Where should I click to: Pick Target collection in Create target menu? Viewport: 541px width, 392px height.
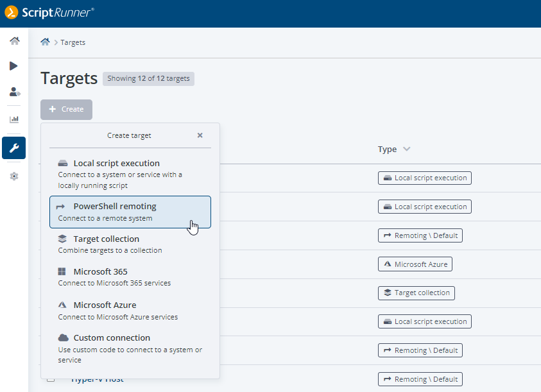click(130, 244)
